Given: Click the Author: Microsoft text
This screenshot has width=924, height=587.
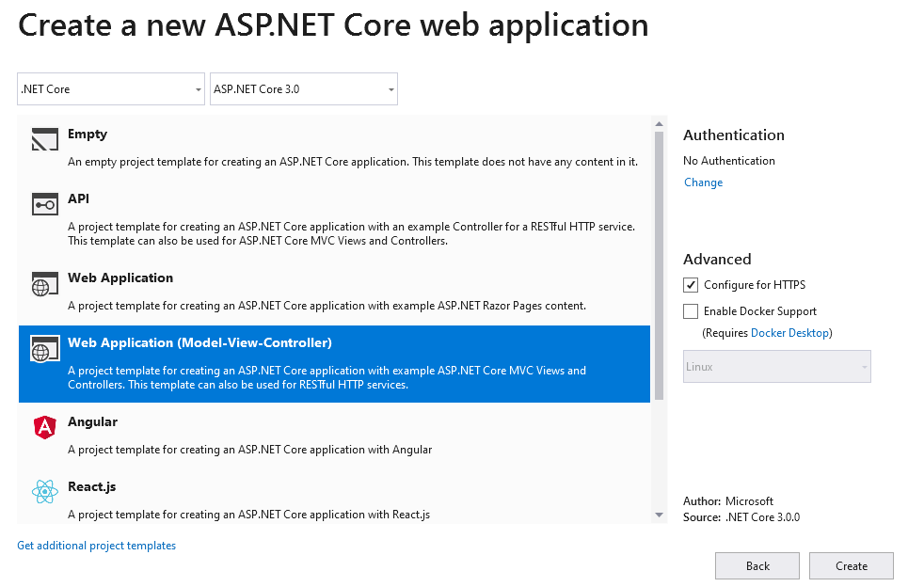Looking at the screenshot, I should pos(727,501).
